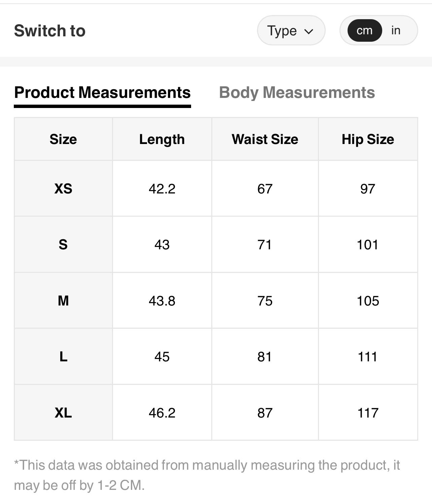Click the M waist value 75
Image resolution: width=432 pixels, height=504 pixels.
click(265, 301)
